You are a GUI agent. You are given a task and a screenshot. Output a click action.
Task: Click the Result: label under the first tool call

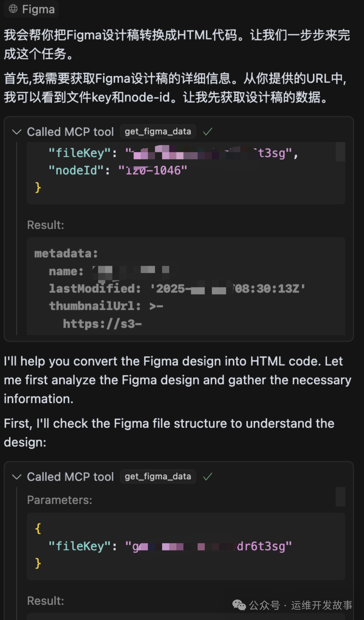pyautogui.click(x=45, y=225)
